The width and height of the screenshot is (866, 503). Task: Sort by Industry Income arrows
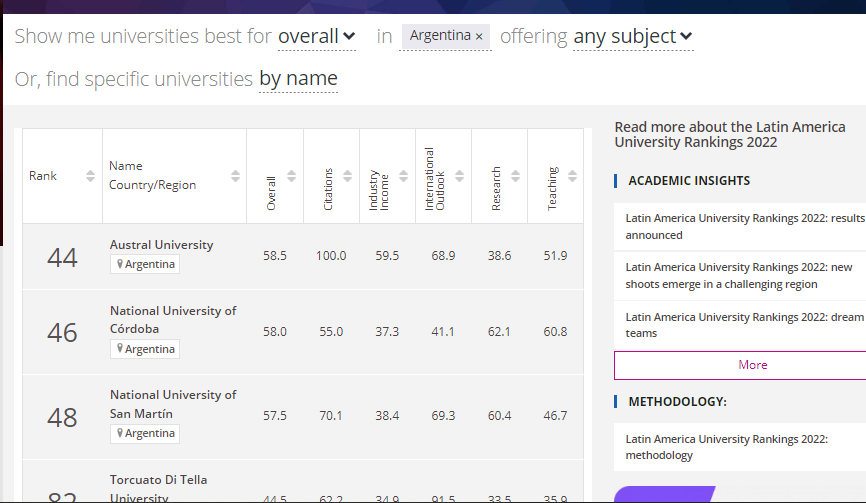click(404, 176)
